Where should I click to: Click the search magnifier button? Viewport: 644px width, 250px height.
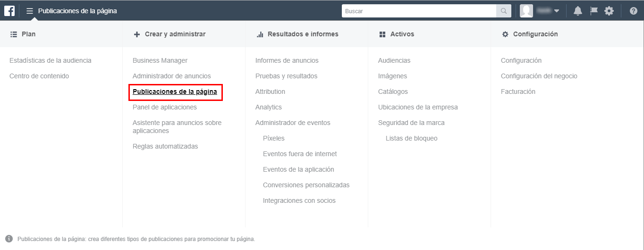click(504, 11)
